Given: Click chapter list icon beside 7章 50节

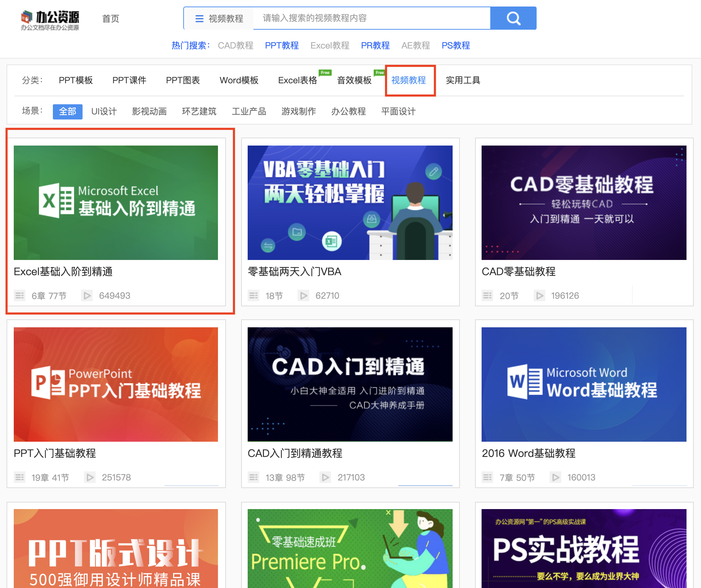Looking at the screenshot, I should click(x=487, y=478).
